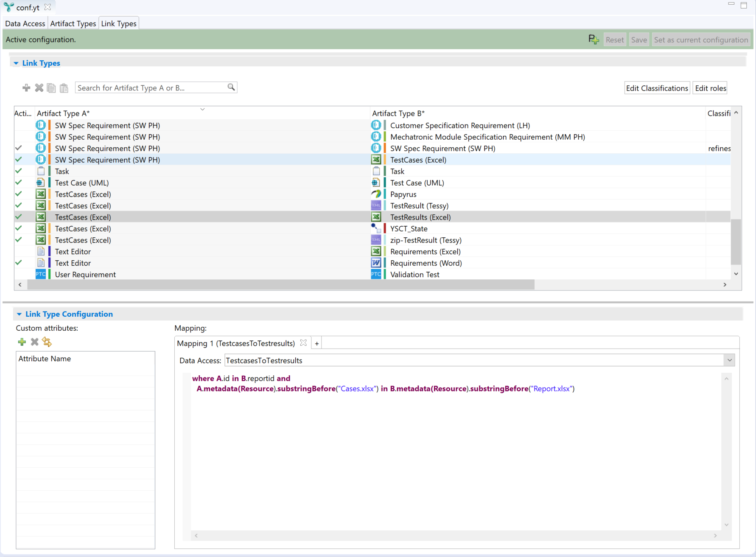Click the Save button
This screenshot has width=756, height=557.
[639, 40]
